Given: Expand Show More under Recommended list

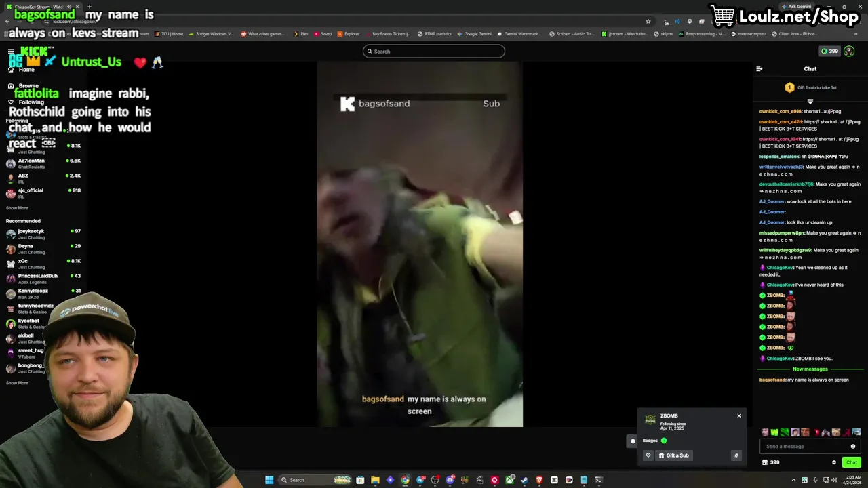Looking at the screenshot, I should pyautogui.click(x=17, y=383).
